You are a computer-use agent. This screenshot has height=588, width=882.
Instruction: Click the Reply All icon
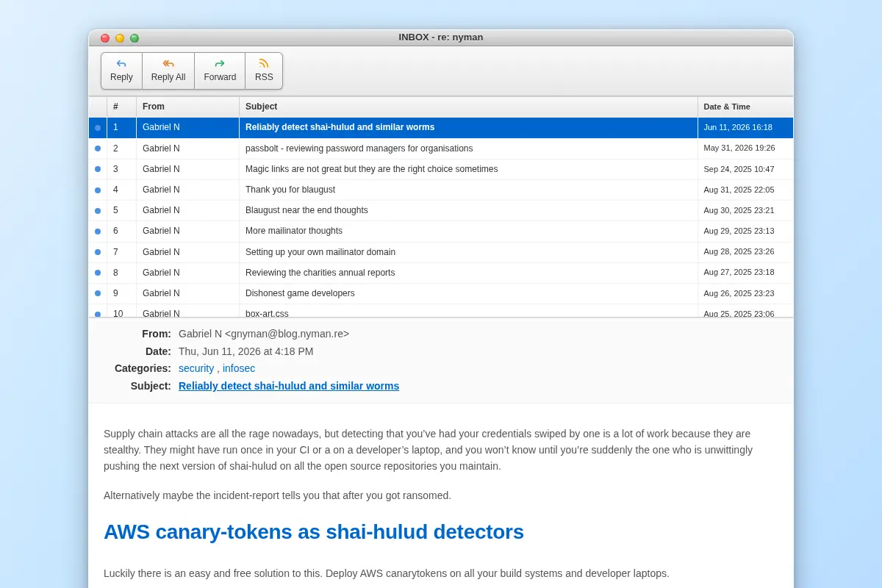point(168,64)
